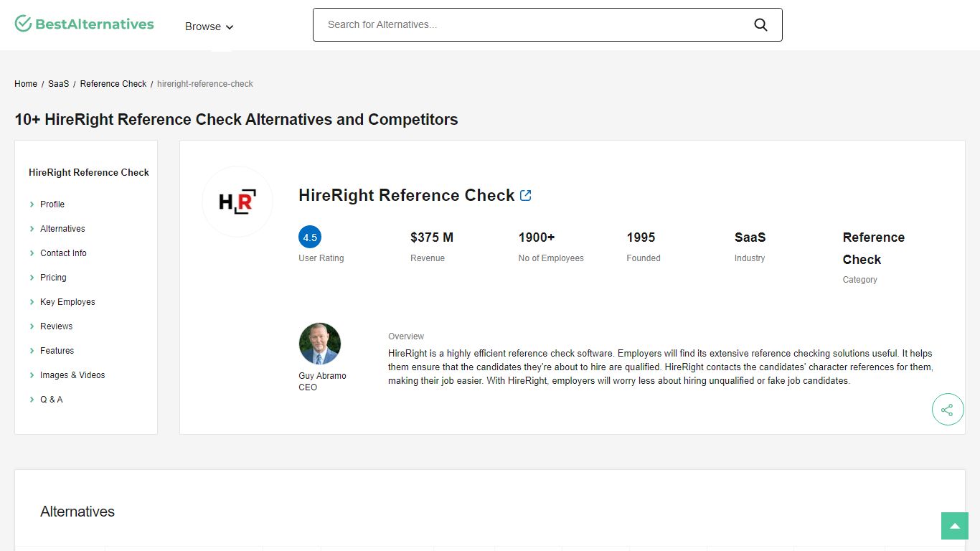This screenshot has height=551, width=980.
Task: Click the chevron beside Q & A
Action: [x=32, y=400]
